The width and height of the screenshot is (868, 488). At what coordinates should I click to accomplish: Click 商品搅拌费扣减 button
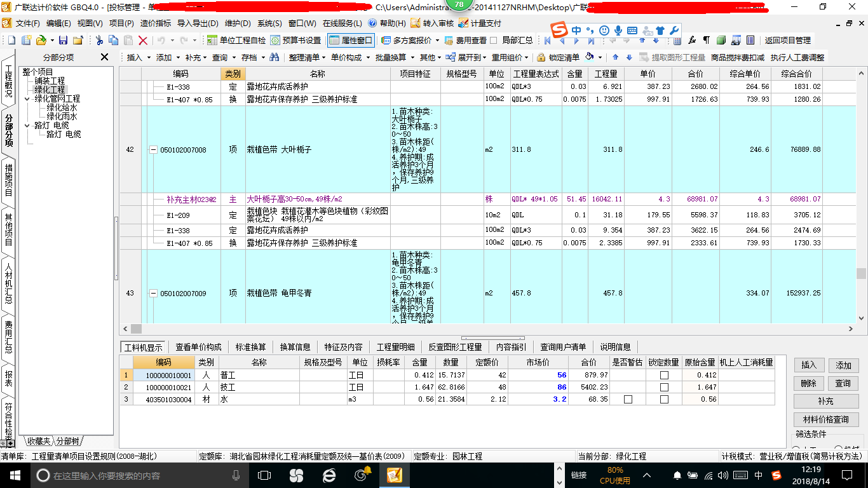click(x=738, y=57)
